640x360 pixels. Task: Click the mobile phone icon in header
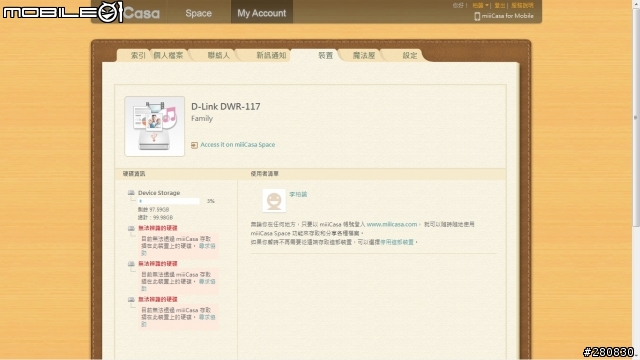tap(477, 16)
